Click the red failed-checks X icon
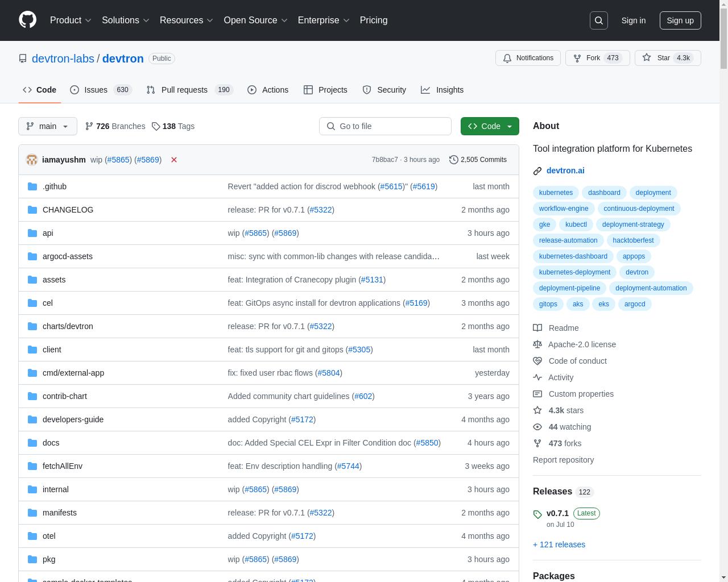 [174, 160]
